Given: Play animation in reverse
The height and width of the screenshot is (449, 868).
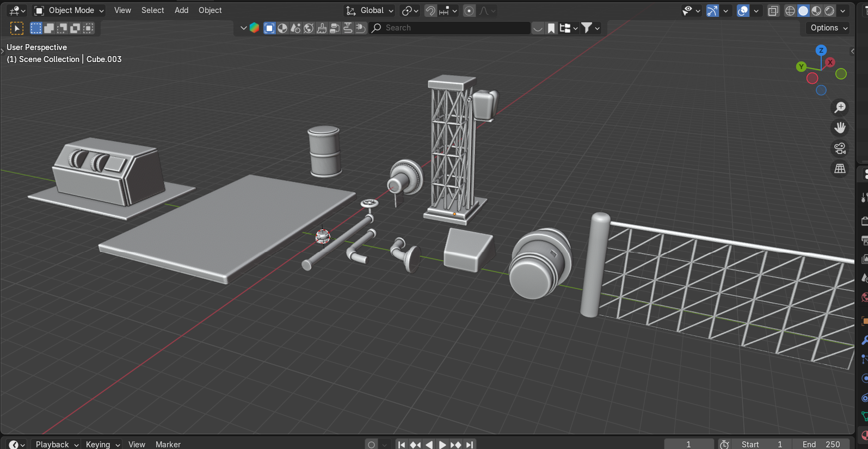Looking at the screenshot, I should (429, 445).
